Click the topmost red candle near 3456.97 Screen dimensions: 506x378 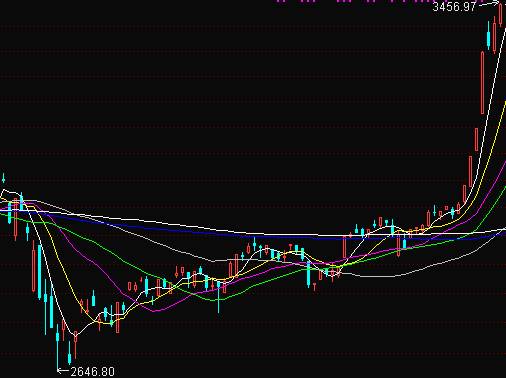point(500,15)
